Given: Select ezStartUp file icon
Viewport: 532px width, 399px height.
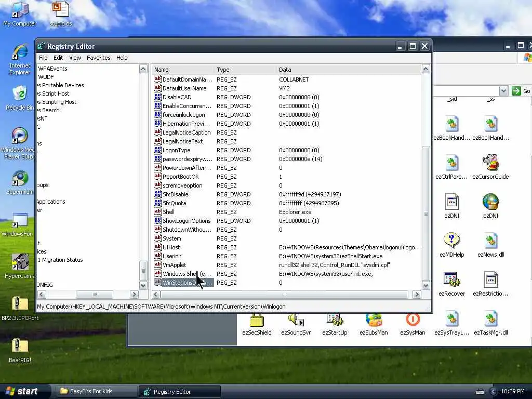Looking at the screenshot, I should click(x=335, y=325).
